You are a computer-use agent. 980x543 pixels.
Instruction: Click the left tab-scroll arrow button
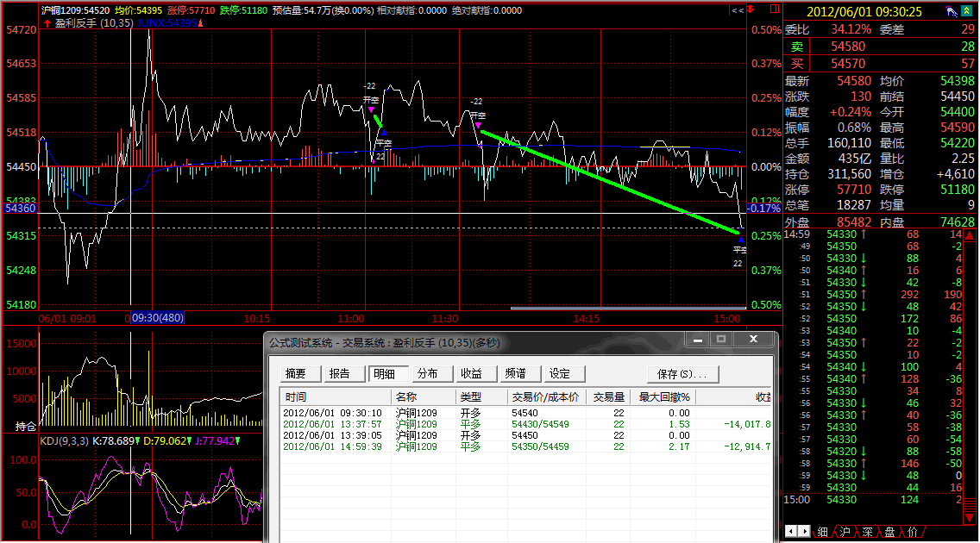[791, 531]
